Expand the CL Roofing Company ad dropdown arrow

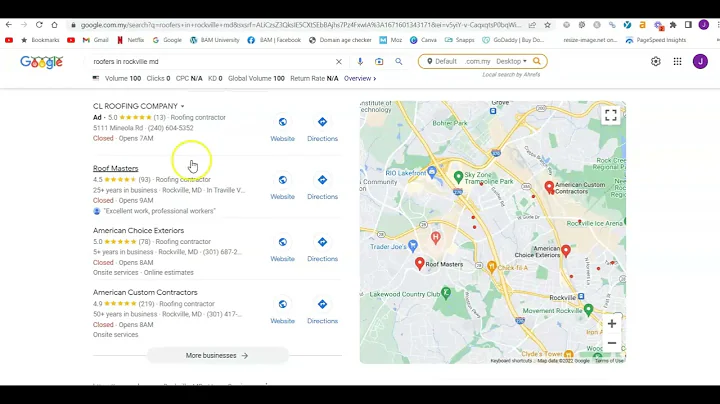coord(182,107)
